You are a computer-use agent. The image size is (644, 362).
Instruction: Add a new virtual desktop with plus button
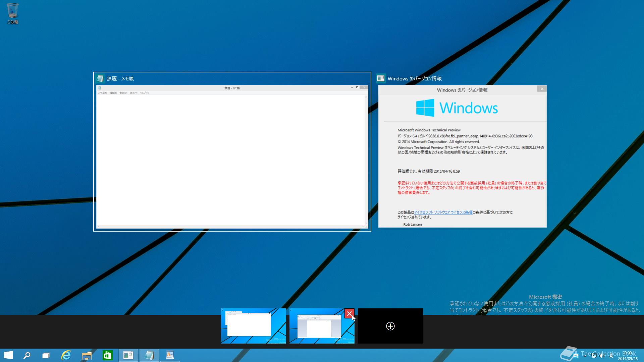click(390, 326)
